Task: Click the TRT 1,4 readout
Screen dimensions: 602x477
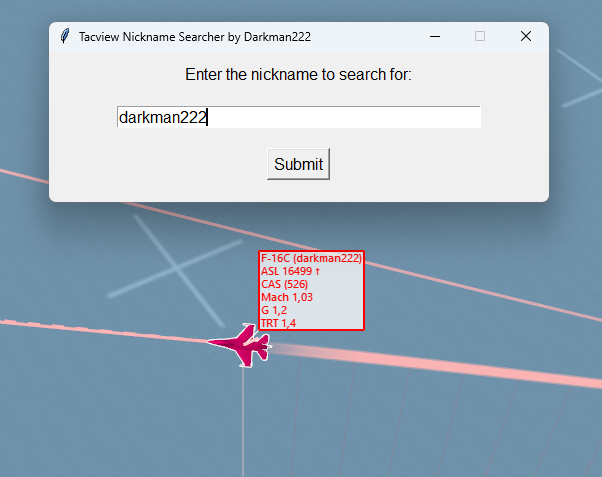Action: click(x=281, y=322)
